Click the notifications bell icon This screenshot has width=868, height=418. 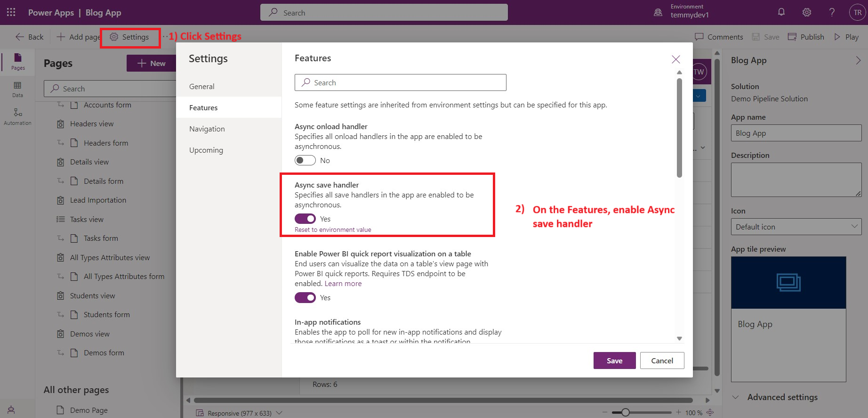coord(781,12)
